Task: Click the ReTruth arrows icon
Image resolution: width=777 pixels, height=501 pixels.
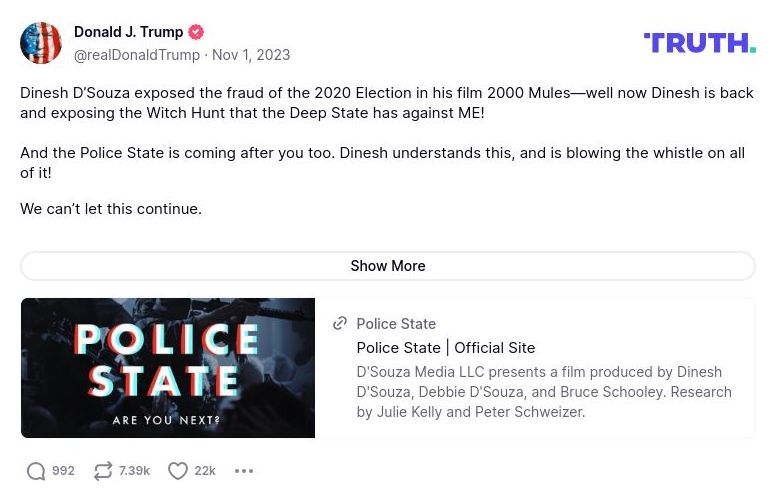Action: (103, 471)
